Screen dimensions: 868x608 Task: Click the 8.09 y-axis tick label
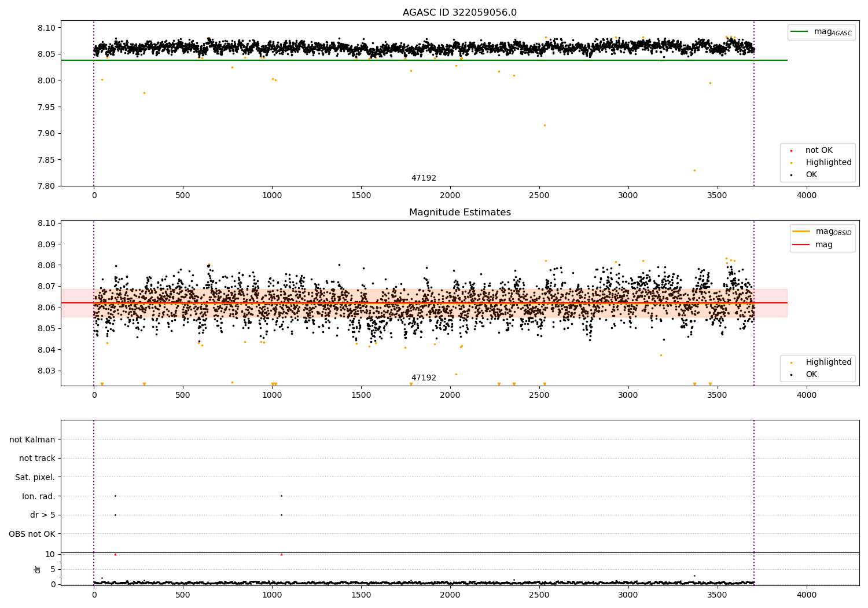tap(46, 244)
